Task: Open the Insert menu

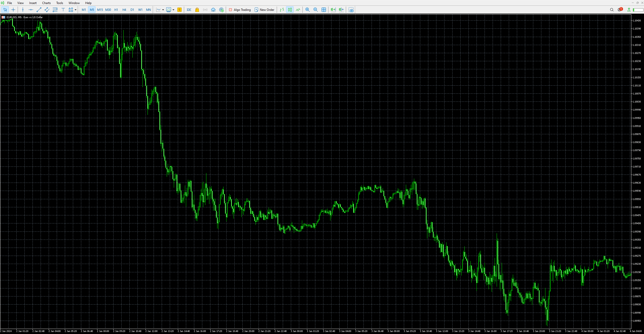Action: point(33,3)
